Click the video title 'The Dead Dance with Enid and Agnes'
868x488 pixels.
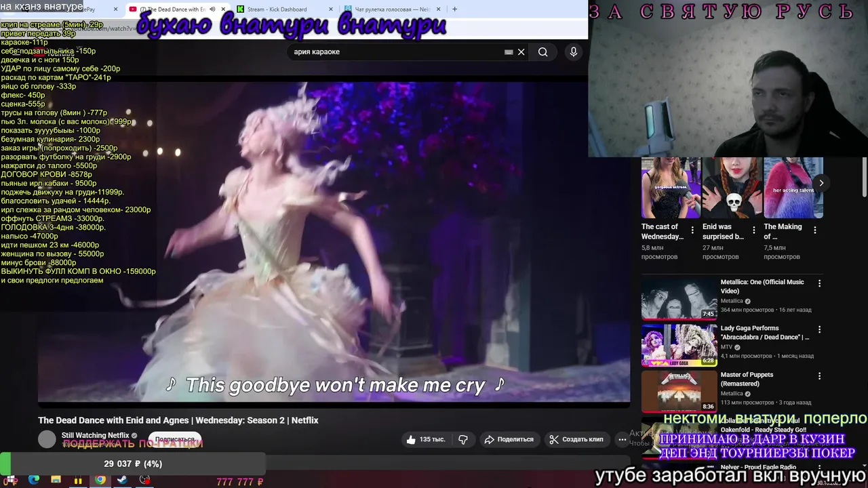click(178, 420)
